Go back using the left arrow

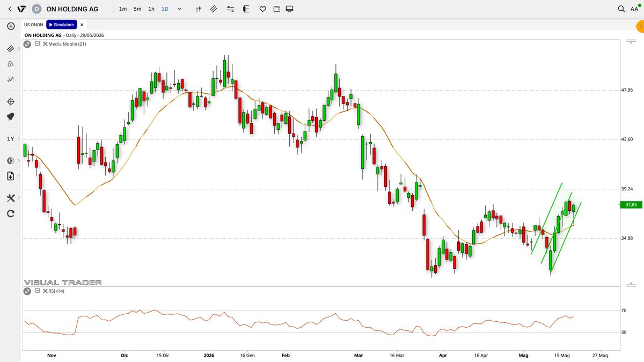click(10, 9)
